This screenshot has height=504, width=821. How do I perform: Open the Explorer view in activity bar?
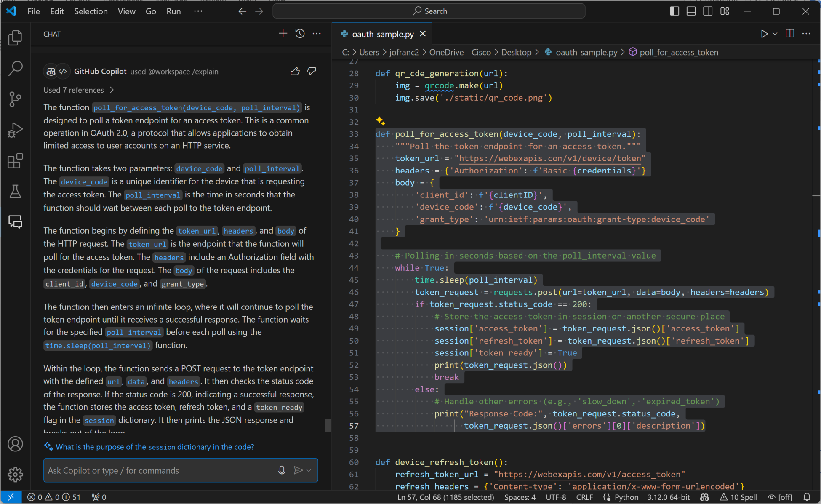point(15,38)
